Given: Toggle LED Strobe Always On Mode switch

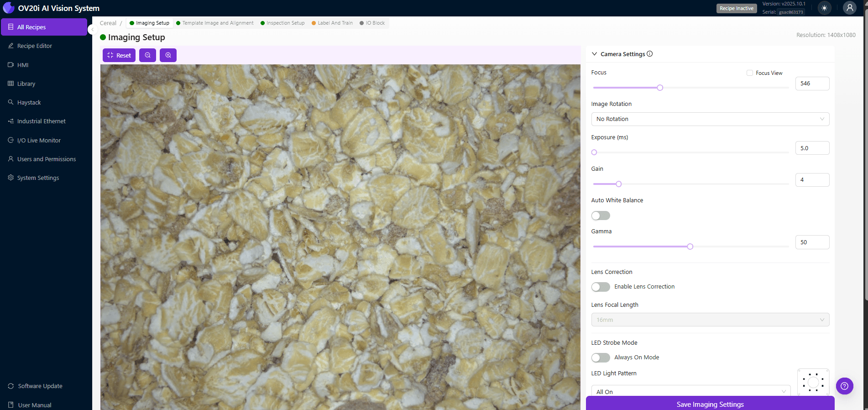Looking at the screenshot, I should coord(601,357).
